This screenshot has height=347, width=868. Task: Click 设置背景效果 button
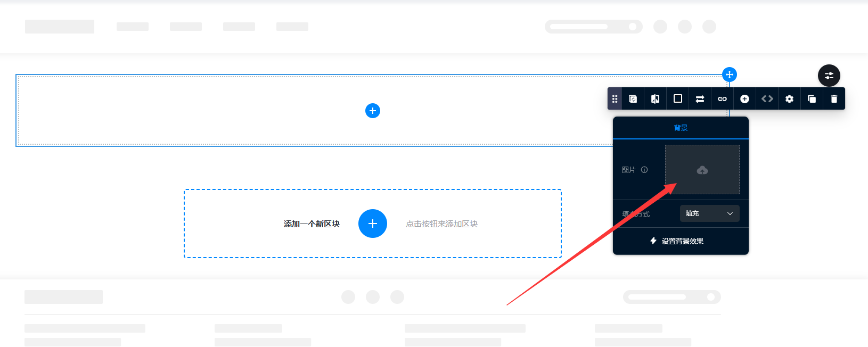click(x=677, y=241)
